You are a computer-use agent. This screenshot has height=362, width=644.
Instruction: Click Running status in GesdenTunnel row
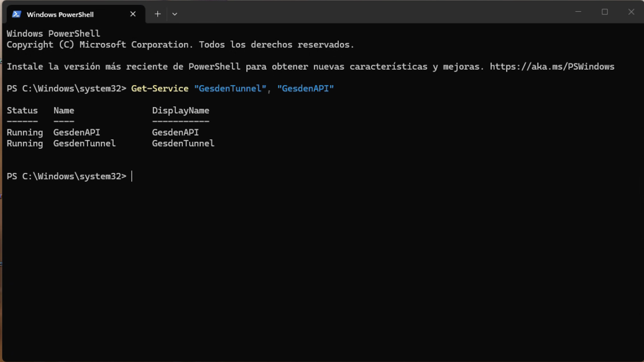pos(25,144)
